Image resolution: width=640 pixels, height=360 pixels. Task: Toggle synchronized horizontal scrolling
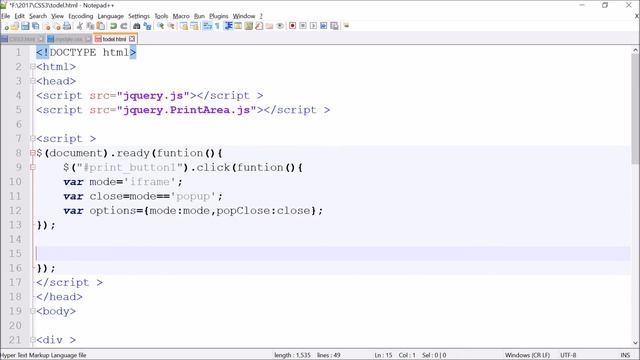pyautogui.click(x=194, y=26)
